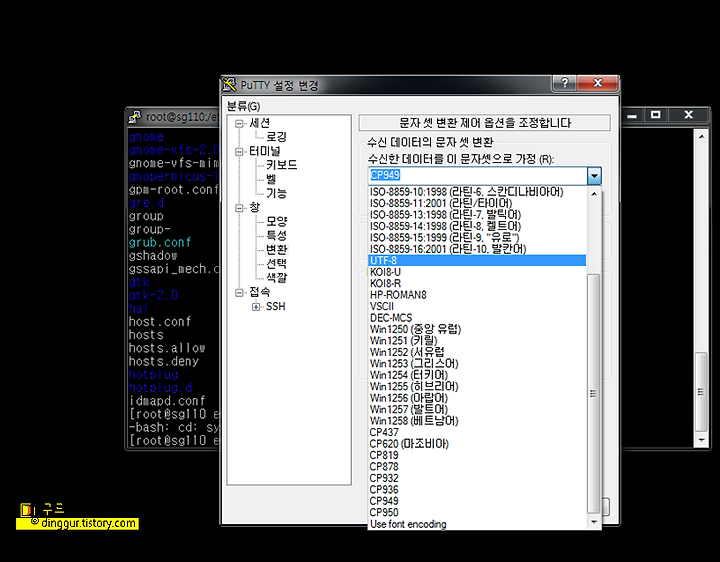The width and height of the screenshot is (720, 562).
Task: Choose CP949 from the dropdown list
Action: 477,501
